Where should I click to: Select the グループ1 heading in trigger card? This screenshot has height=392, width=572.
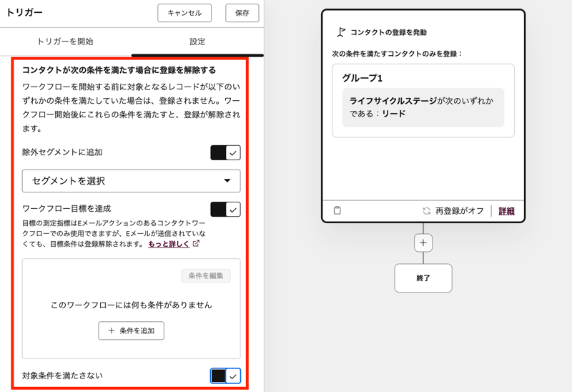pos(362,78)
